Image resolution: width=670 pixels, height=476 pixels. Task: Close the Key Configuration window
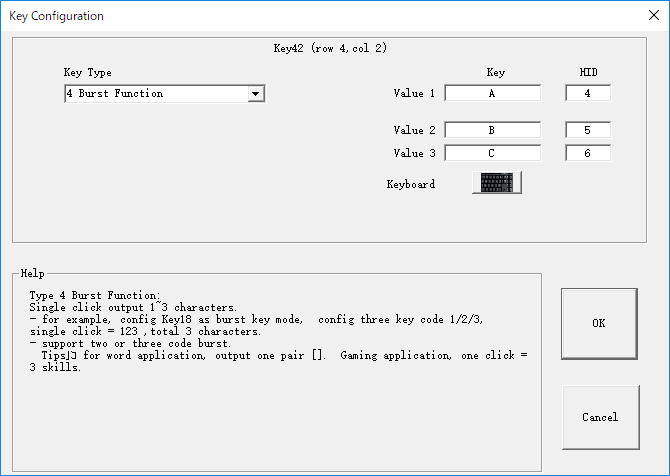tap(654, 15)
